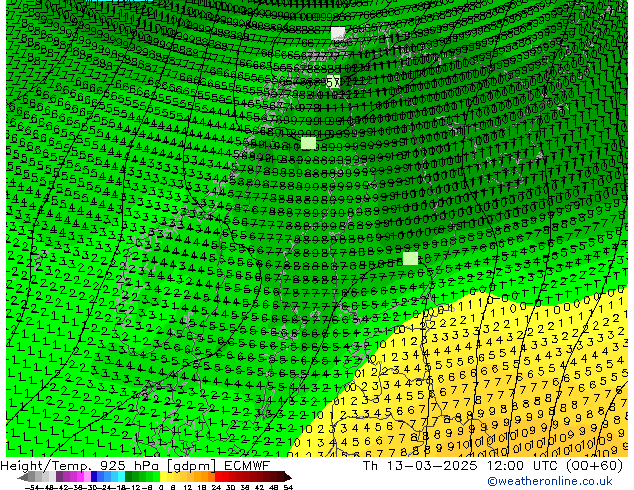Click the grey left arrow of the legend
The height and width of the screenshot is (490, 634).
(x=23, y=477)
